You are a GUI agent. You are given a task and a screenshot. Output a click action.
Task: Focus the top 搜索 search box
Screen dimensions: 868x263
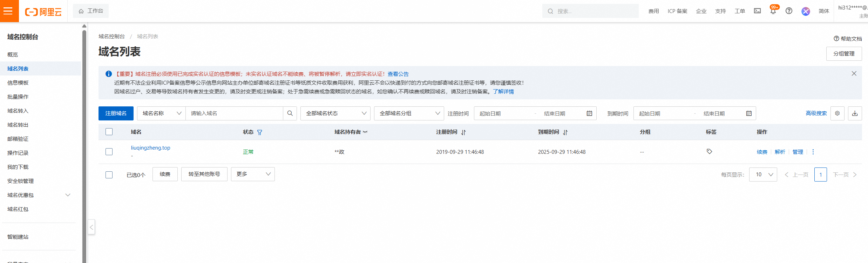pos(590,11)
